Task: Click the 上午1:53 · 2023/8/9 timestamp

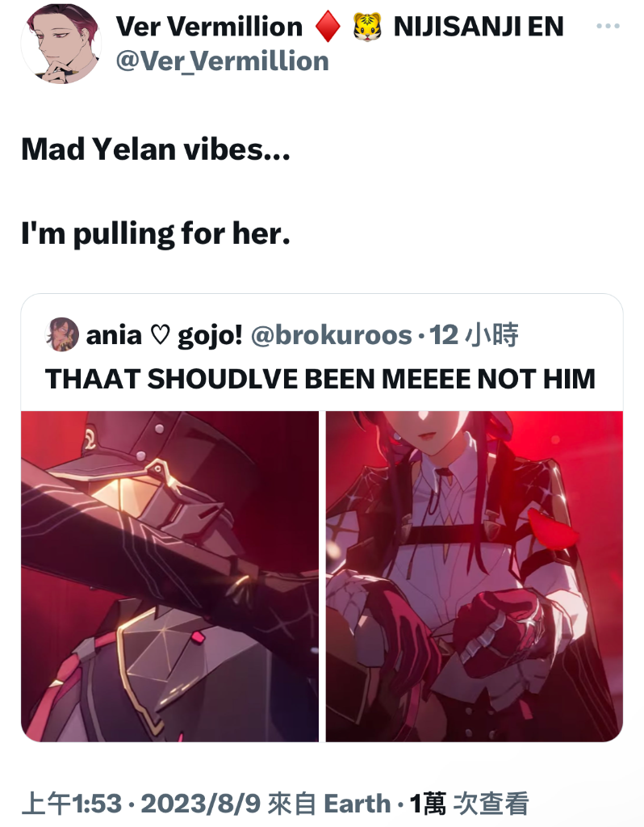Action: (x=140, y=804)
